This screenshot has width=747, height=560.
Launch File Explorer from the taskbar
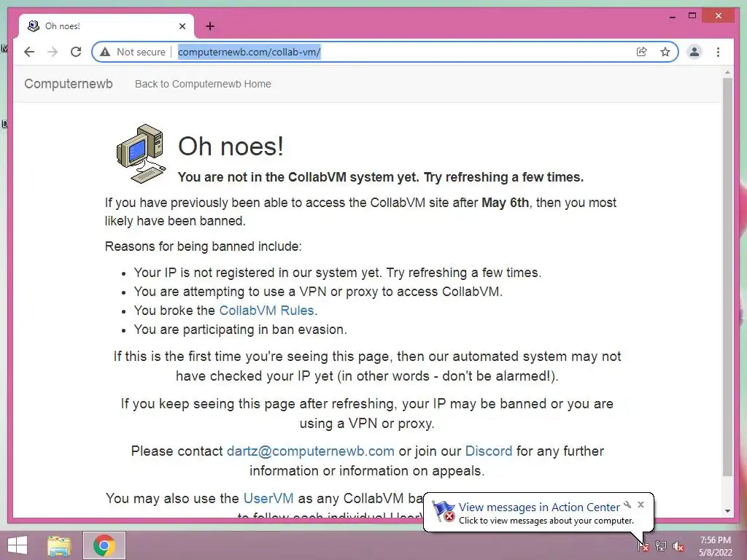(x=60, y=545)
